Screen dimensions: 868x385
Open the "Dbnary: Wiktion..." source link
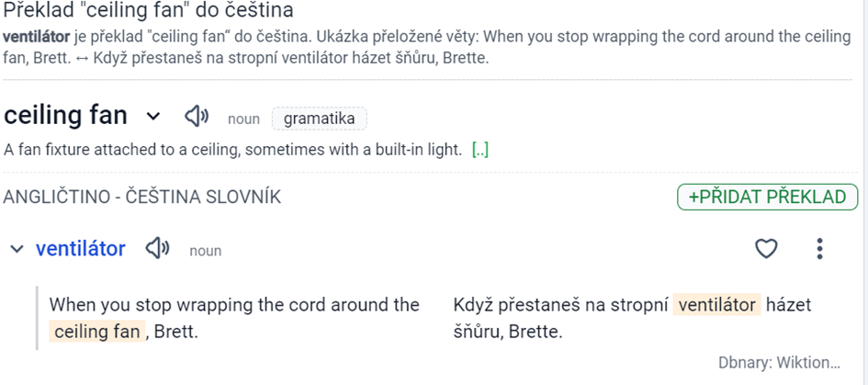(x=779, y=363)
